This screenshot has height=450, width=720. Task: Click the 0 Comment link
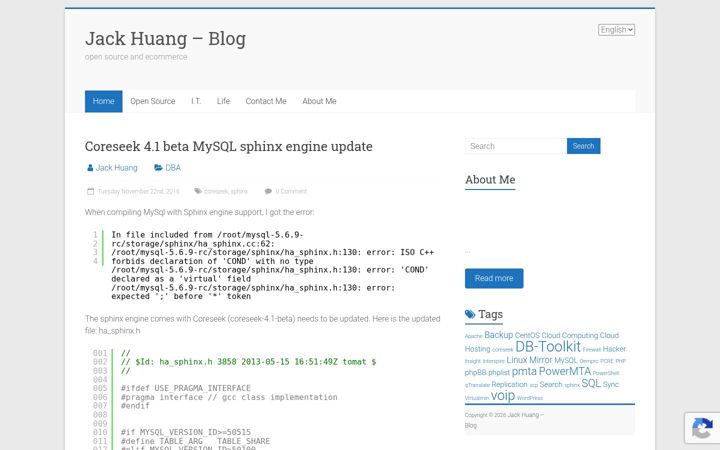pyautogui.click(x=291, y=191)
